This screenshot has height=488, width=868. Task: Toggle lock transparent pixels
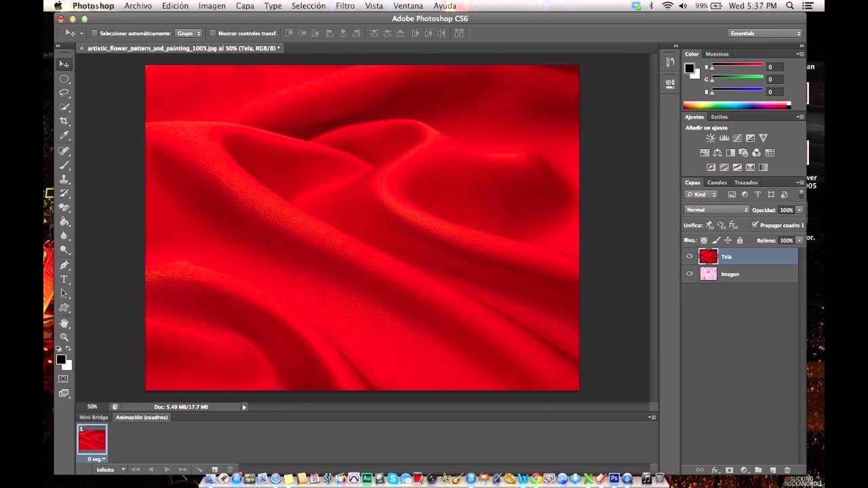(704, 241)
